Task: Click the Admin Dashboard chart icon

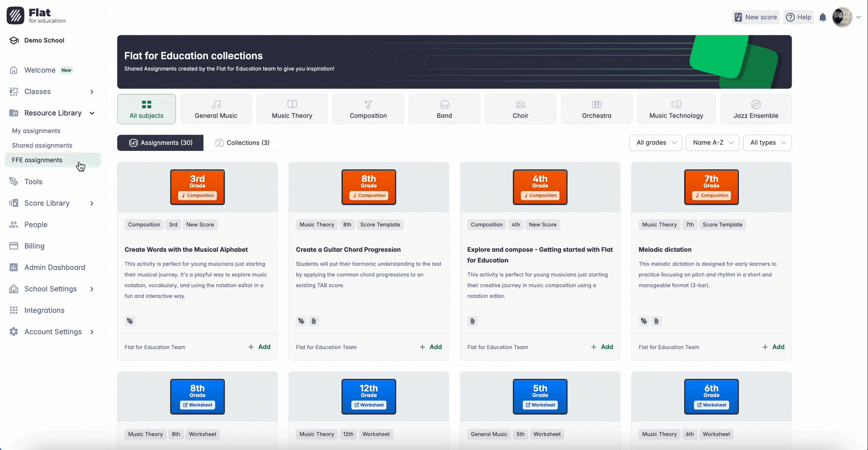Action: [x=14, y=268]
